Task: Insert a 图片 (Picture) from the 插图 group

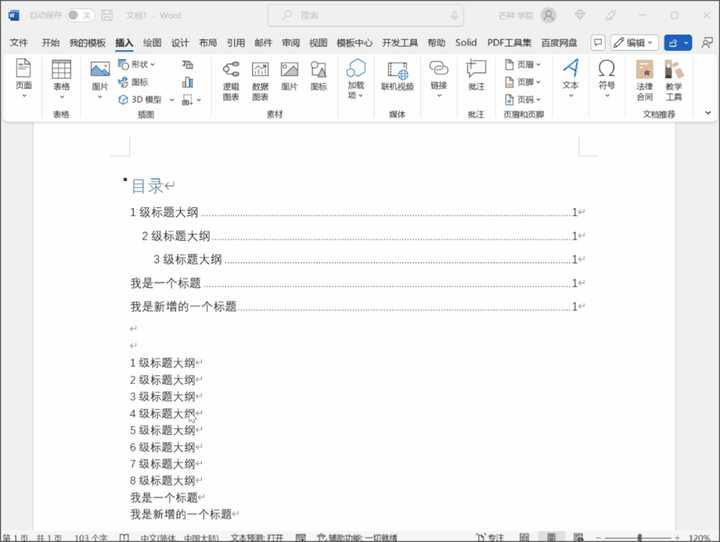Action: coord(100,79)
